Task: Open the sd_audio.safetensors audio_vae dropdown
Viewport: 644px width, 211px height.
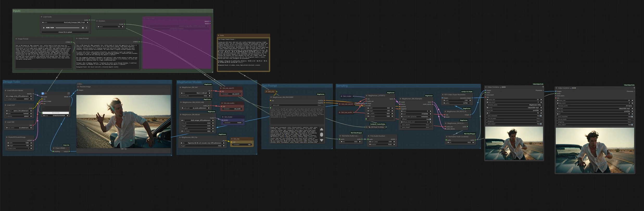Action: tap(196, 108)
